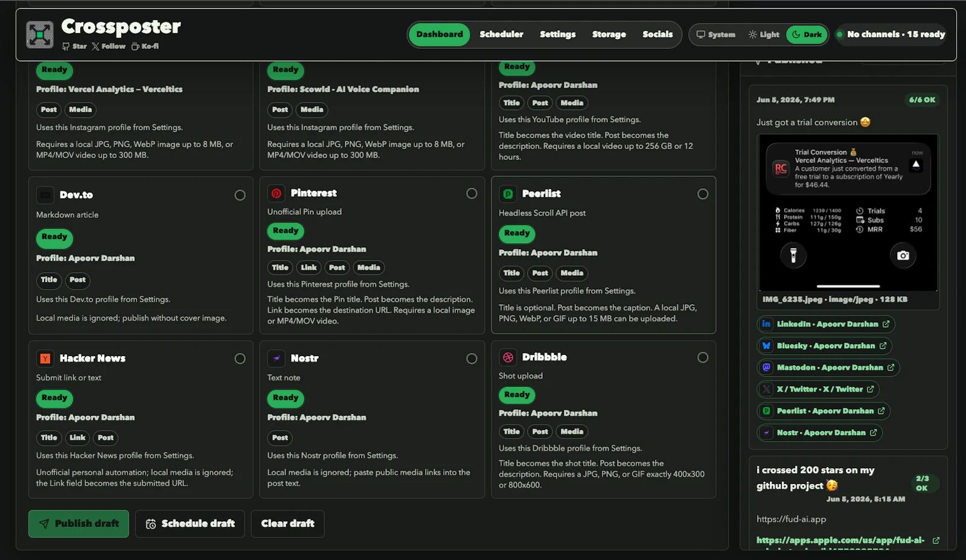Click the calendar icon in Schedule draft
The width and height of the screenshot is (966, 560).
coord(151,524)
